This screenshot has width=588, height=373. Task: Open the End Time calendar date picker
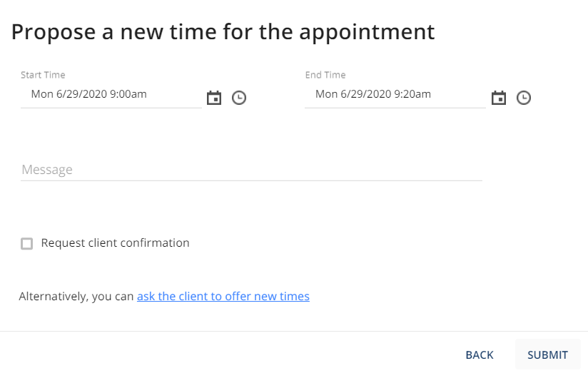499,98
